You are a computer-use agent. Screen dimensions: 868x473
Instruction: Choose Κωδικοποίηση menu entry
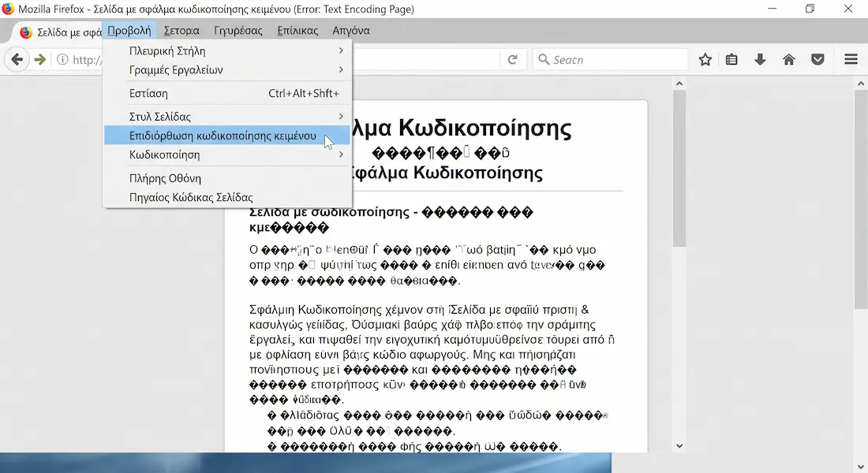[227, 155]
